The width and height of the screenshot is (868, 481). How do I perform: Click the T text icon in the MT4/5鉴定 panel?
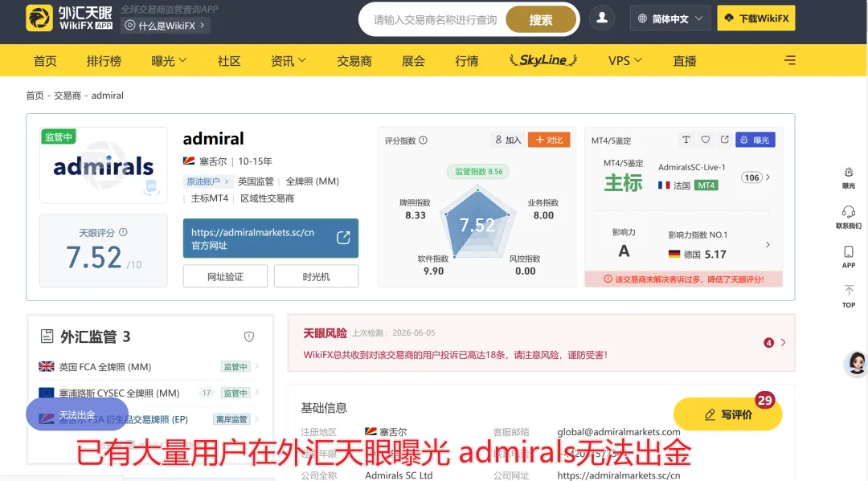click(x=686, y=140)
